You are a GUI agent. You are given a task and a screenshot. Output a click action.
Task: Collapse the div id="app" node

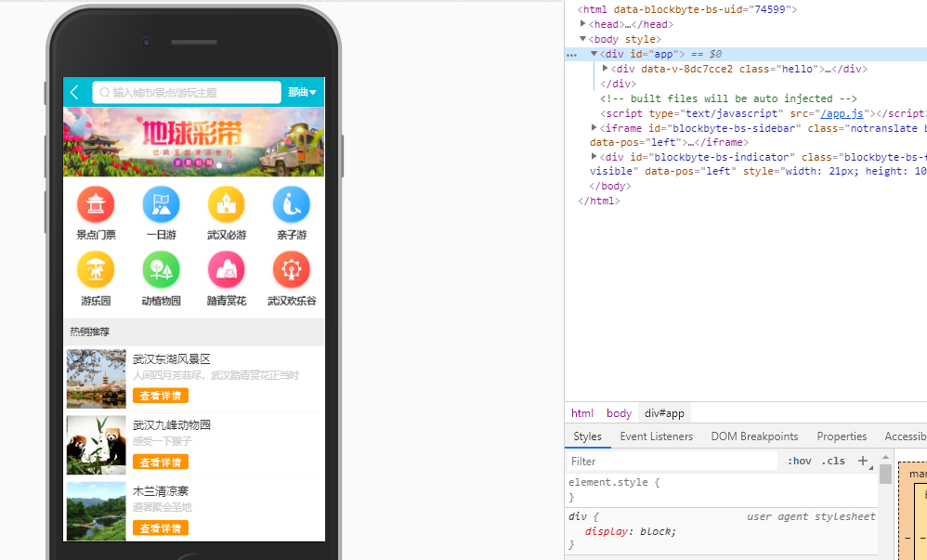click(x=594, y=53)
